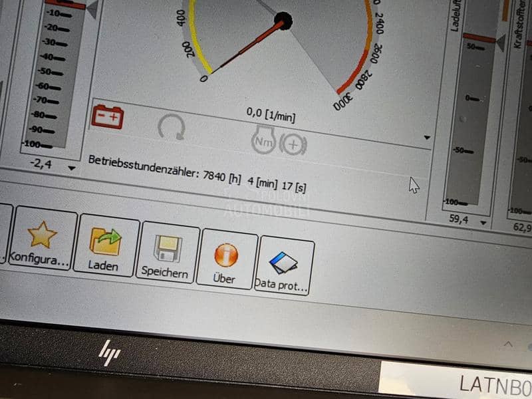
Task: Click the grey circular rotation arrow icon
Action: click(x=172, y=126)
